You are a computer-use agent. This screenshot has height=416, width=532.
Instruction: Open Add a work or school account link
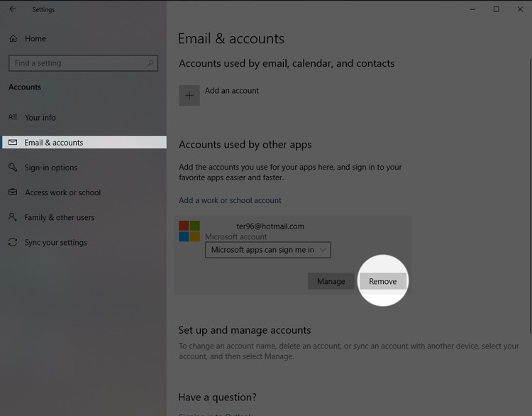[230, 200]
